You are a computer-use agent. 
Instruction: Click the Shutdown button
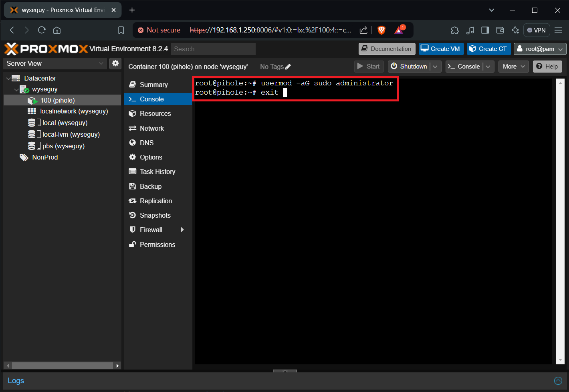pos(409,67)
